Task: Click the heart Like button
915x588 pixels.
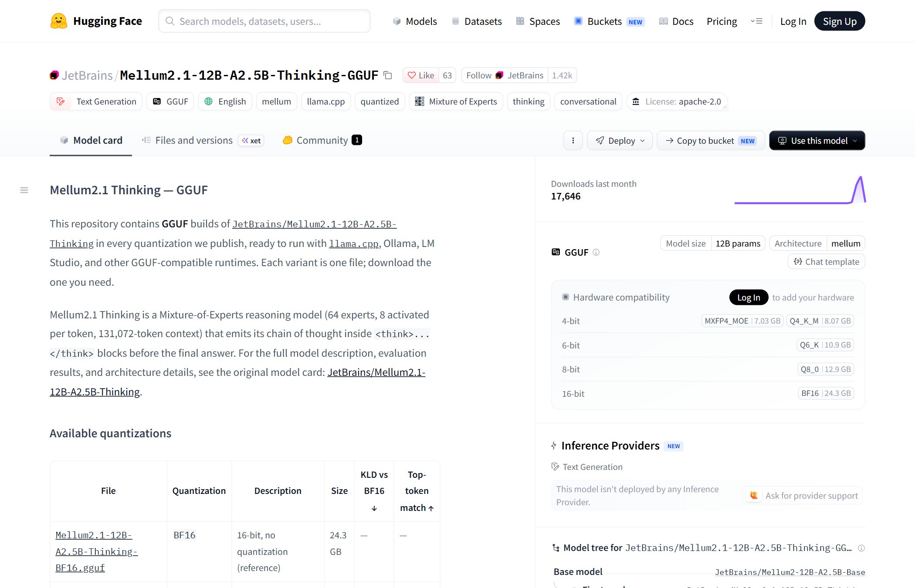Action: tap(421, 75)
